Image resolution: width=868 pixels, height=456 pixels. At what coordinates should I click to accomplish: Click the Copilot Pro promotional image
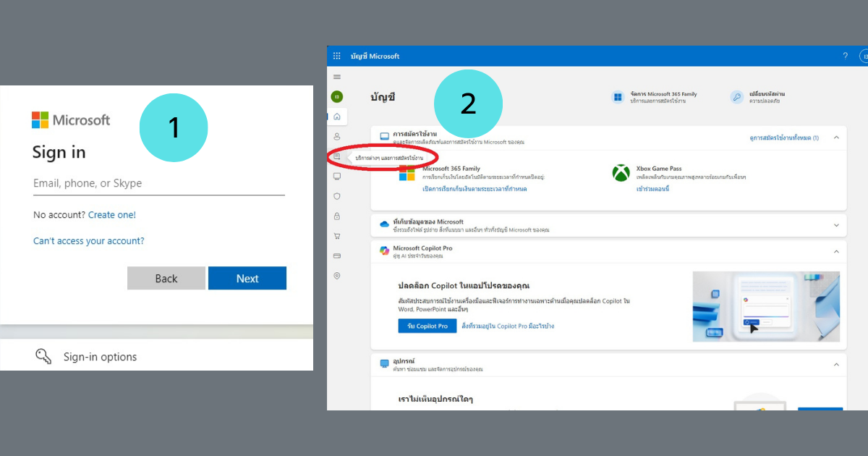pyautogui.click(x=766, y=307)
